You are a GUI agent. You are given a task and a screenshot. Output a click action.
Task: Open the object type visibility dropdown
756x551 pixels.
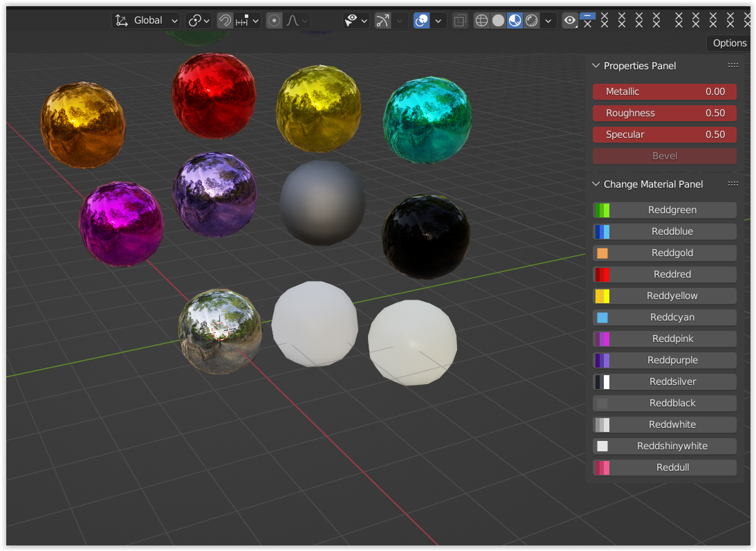coord(356,21)
